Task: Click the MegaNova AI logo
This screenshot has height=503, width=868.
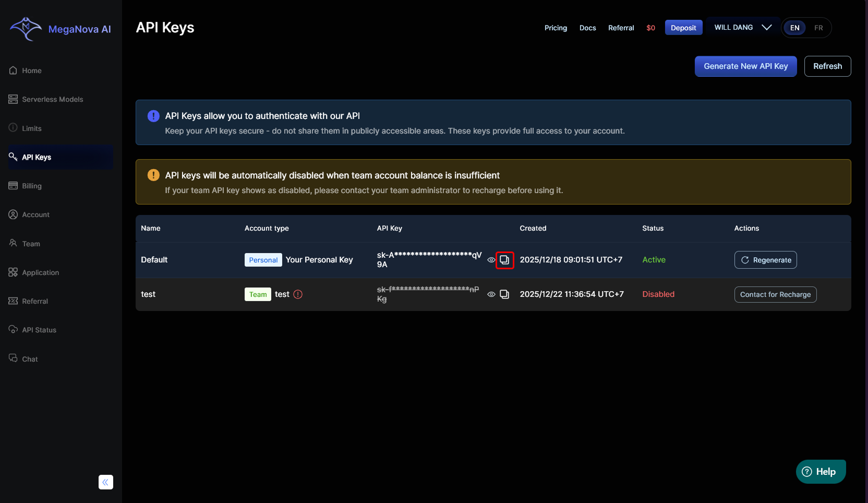Action: coord(61,29)
